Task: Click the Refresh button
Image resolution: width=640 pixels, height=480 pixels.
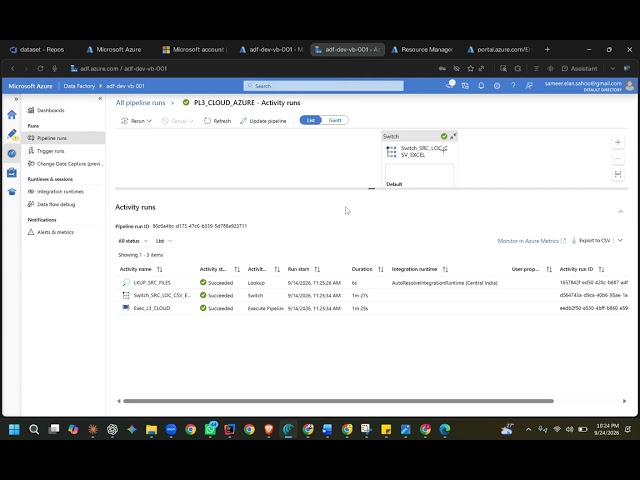Action: click(x=217, y=121)
